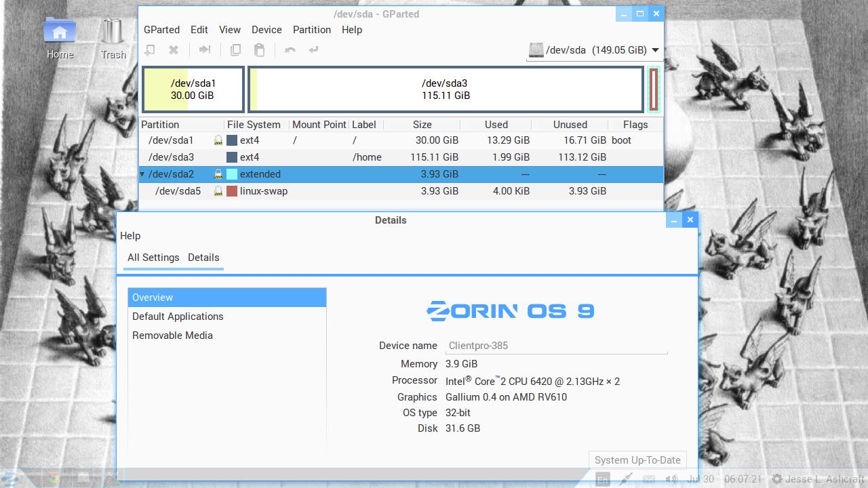Click the Resize/Move partition toolbar icon
The width and height of the screenshot is (868, 488).
click(204, 49)
